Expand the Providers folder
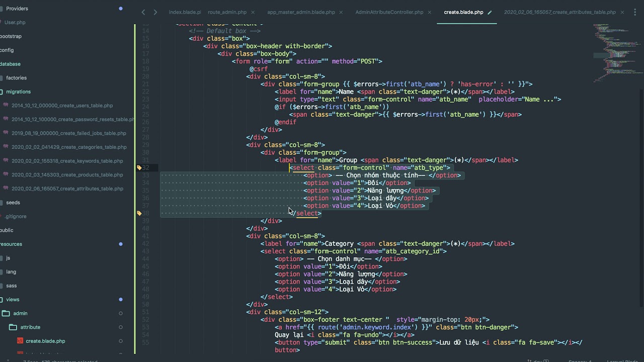This screenshot has height=362, width=644. click(x=17, y=9)
